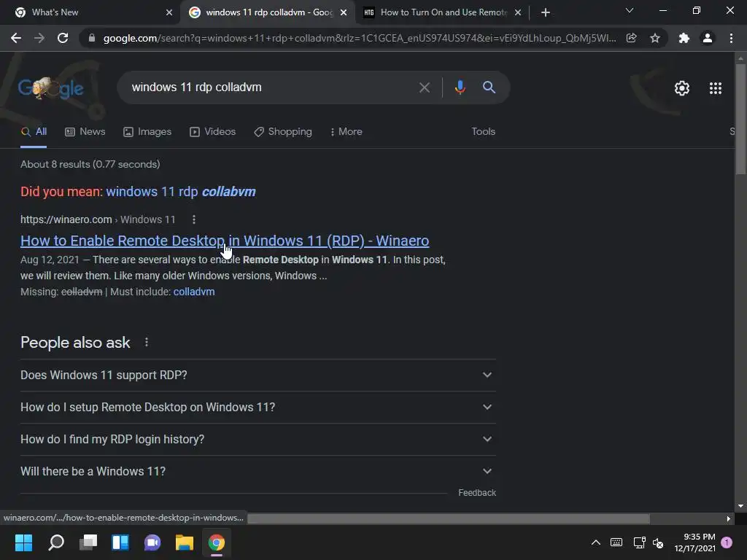
Task: Show hidden icons in the system tray
Action: [595, 542]
